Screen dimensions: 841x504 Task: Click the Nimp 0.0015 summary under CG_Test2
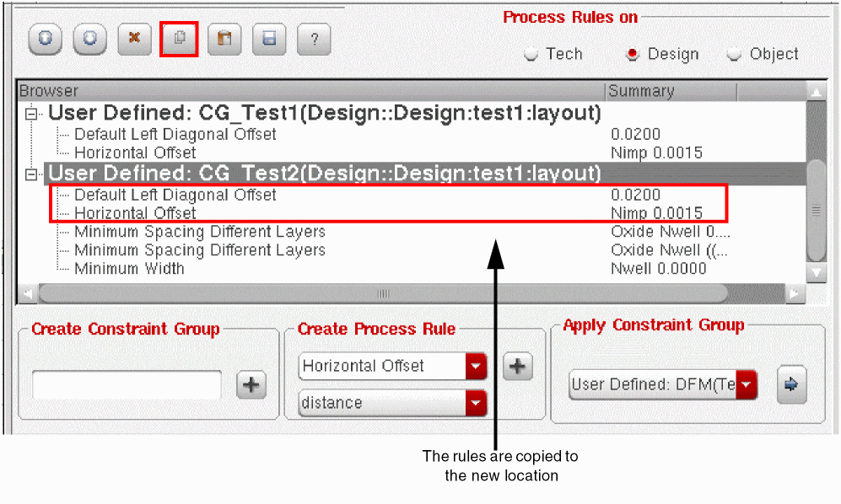656,213
